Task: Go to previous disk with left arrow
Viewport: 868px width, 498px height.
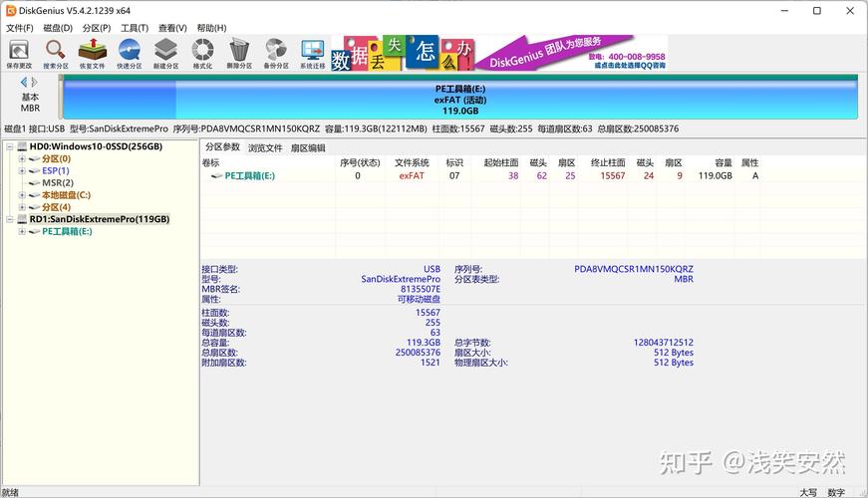Action: [x=24, y=83]
